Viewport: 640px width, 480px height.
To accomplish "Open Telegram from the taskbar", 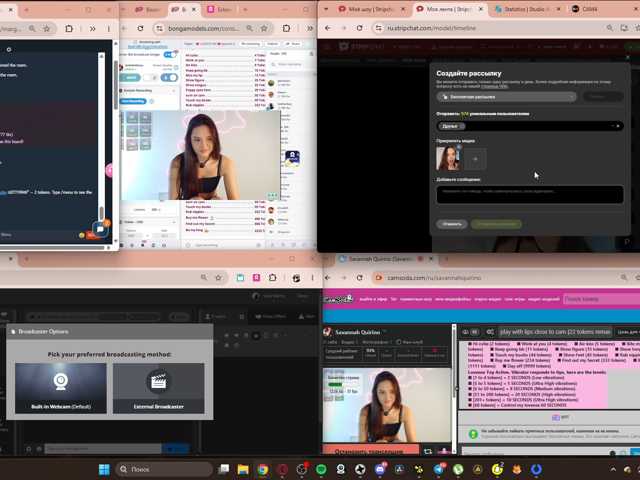I will (439, 469).
